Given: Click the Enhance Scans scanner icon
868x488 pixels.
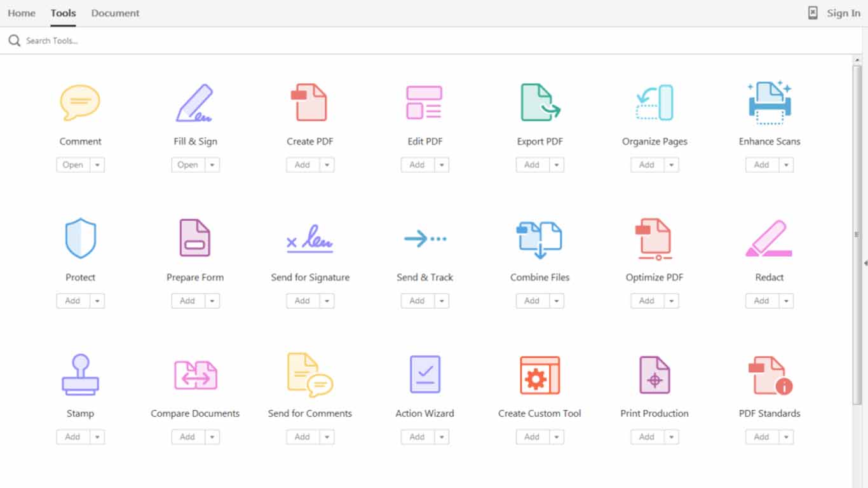Looking at the screenshot, I should click(770, 102).
